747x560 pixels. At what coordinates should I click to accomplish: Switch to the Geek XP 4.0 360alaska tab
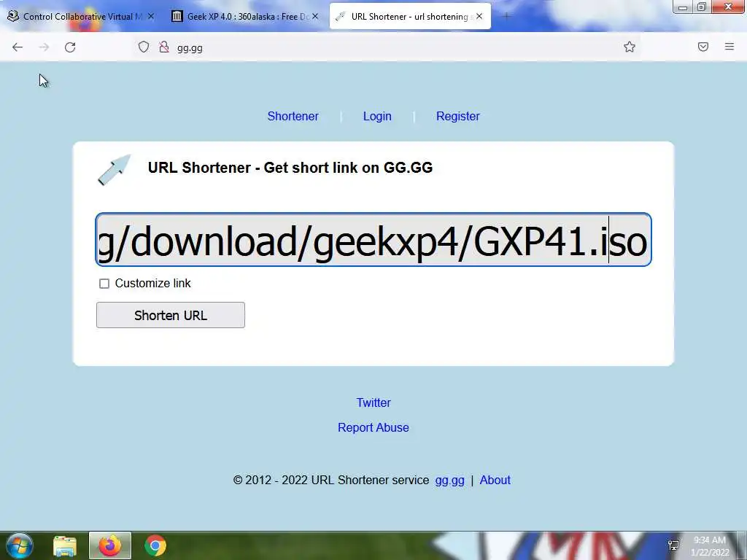pyautogui.click(x=245, y=17)
